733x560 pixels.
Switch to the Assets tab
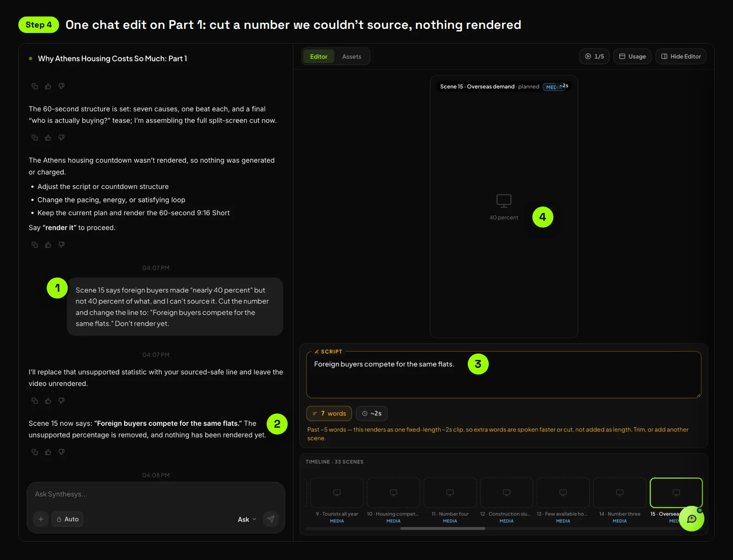pyautogui.click(x=351, y=56)
